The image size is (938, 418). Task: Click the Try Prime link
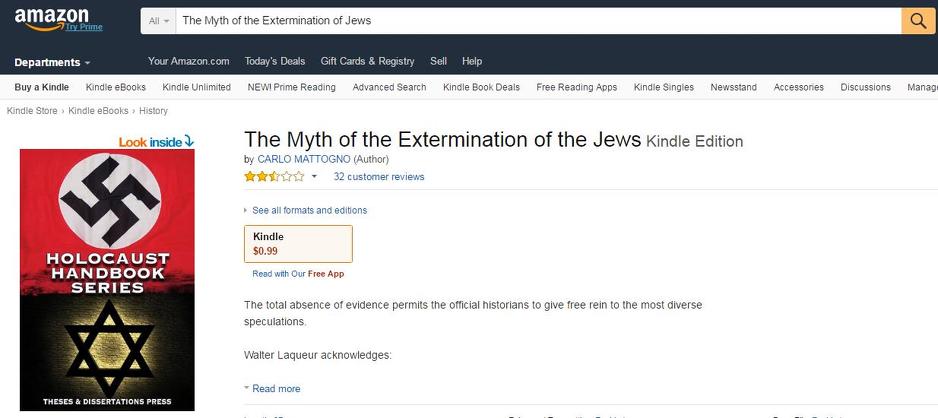tap(84, 27)
